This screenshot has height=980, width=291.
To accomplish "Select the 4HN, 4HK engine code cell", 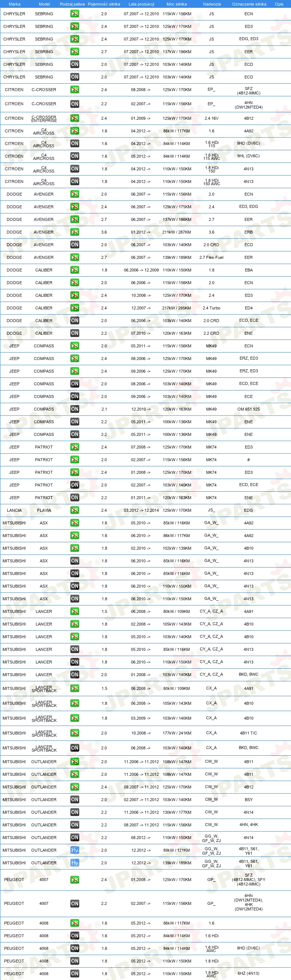I will click(x=249, y=825).
